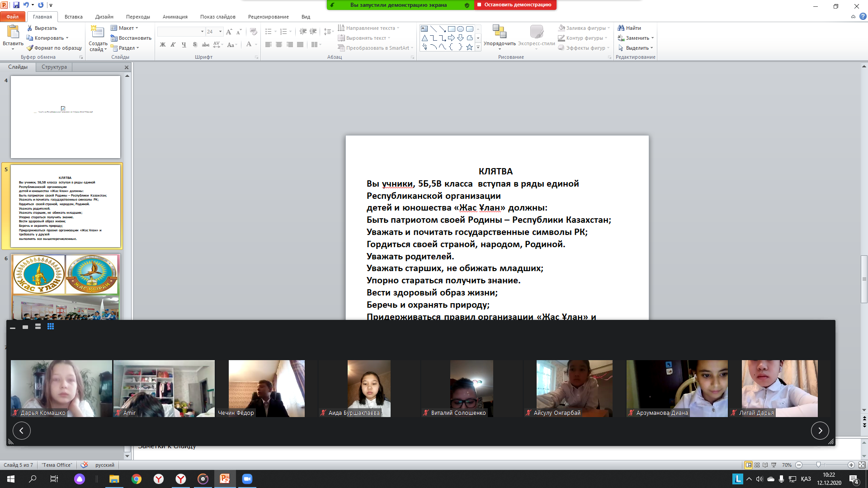Switch to the Структура pane tab
The width and height of the screenshot is (868, 488).
[54, 67]
